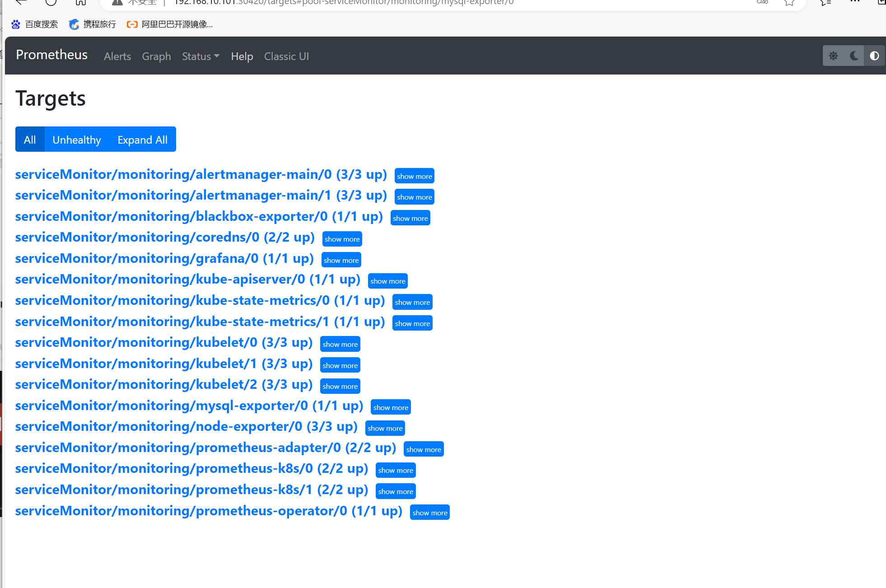This screenshot has height=588, width=886.
Task: Show more for prometheus-k8s/1
Action: [x=396, y=491]
